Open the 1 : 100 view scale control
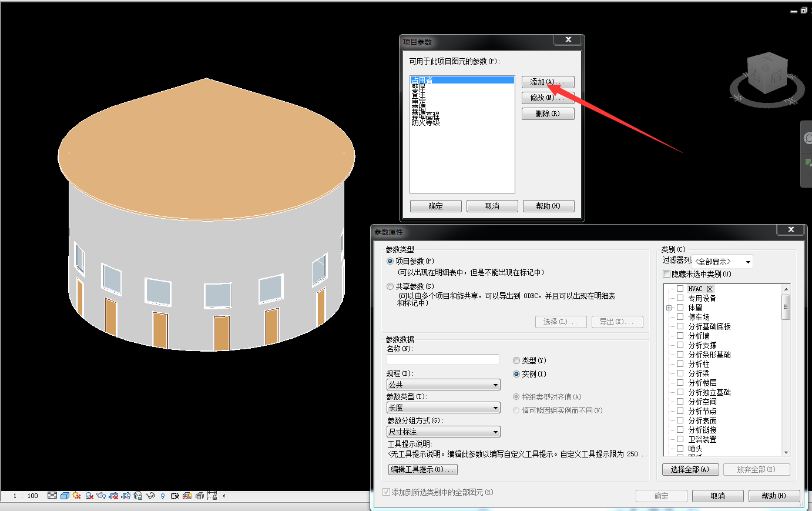 pyautogui.click(x=25, y=496)
